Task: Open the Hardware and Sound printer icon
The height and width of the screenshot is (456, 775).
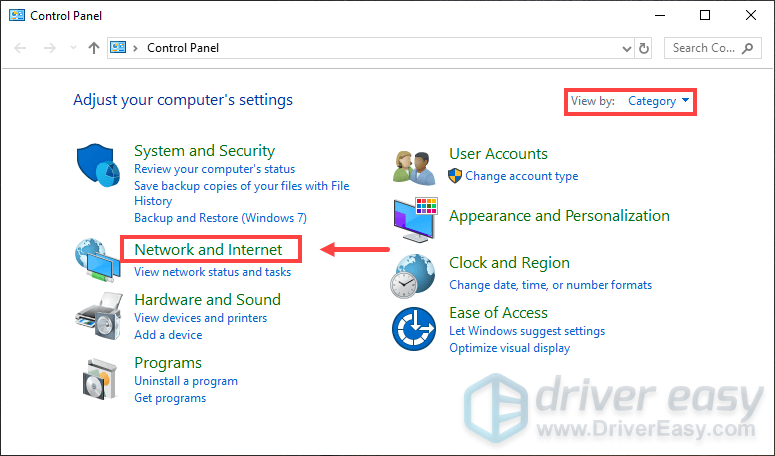Action: pos(99,316)
